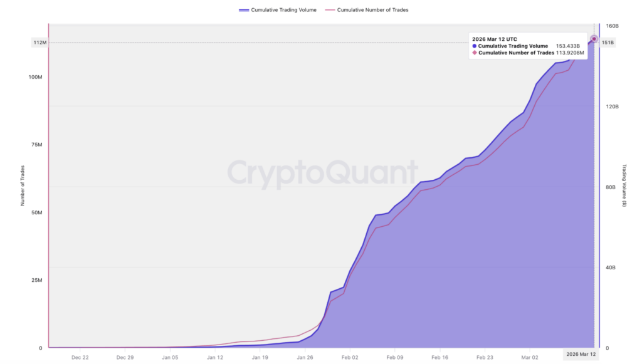Click the Mar 02 date on the x-axis
Viewport: 642px width, 364px height.
pos(530,358)
